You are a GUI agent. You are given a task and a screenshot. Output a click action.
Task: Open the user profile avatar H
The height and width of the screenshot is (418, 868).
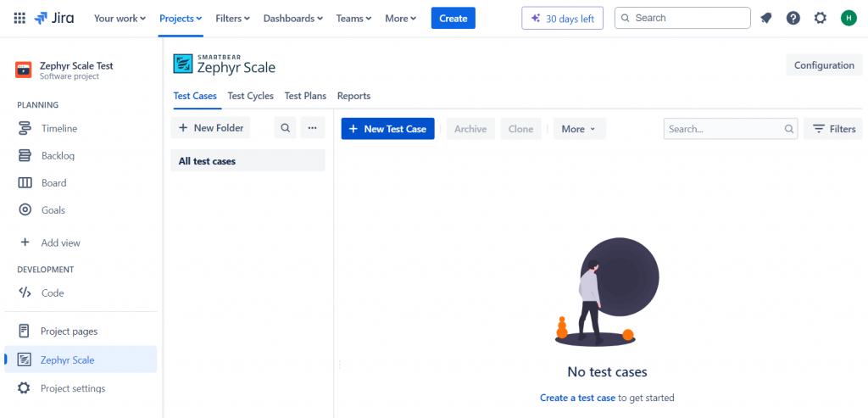[848, 19]
